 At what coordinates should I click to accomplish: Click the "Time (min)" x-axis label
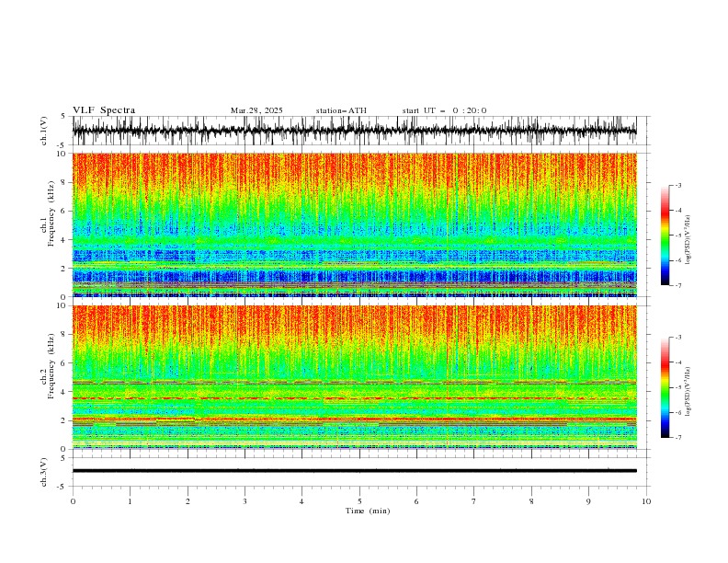(x=368, y=511)
